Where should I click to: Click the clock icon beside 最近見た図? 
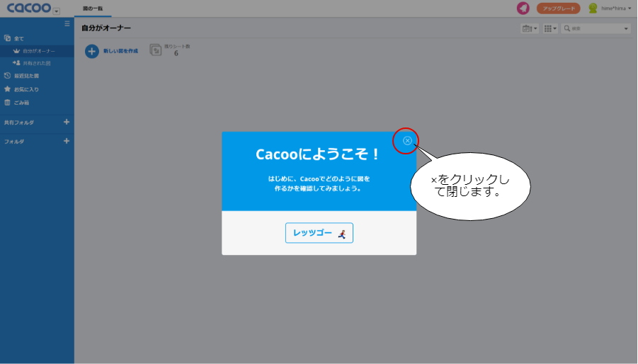click(7, 76)
